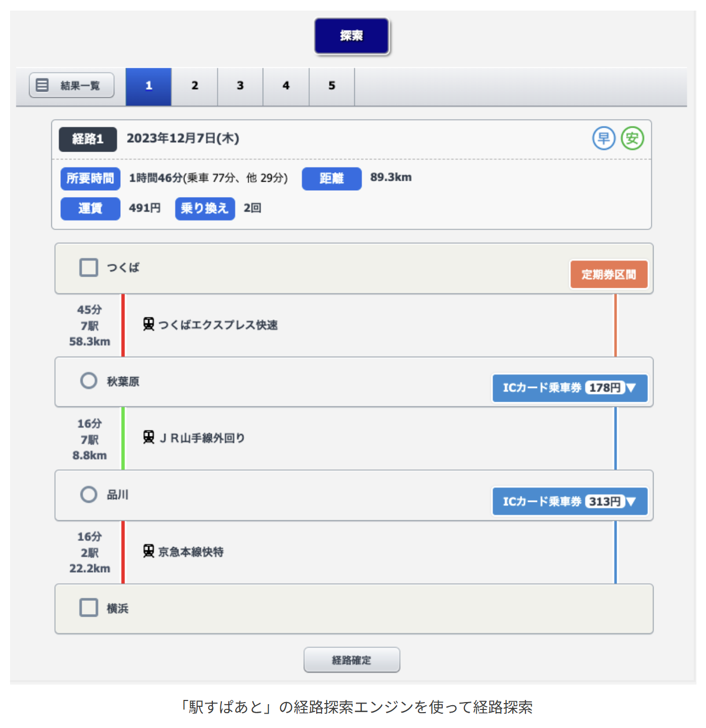The width and height of the screenshot is (706, 728).
Task: Select the 品川 station radio button
Action: click(89, 495)
